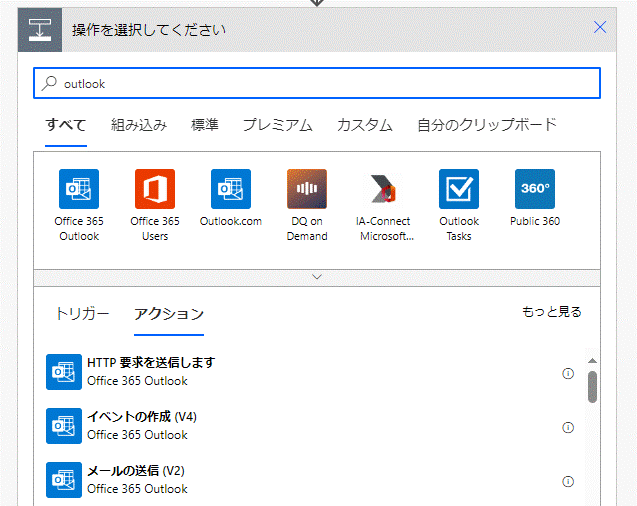Expand the connector list with the chevron
Viewport: 637px width, 506px height.
click(x=317, y=277)
